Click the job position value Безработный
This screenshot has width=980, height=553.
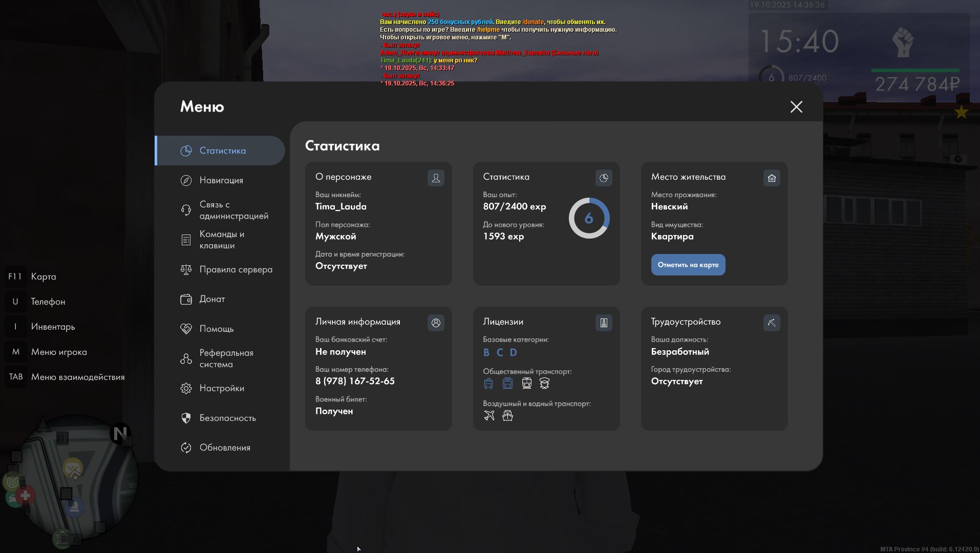click(680, 352)
